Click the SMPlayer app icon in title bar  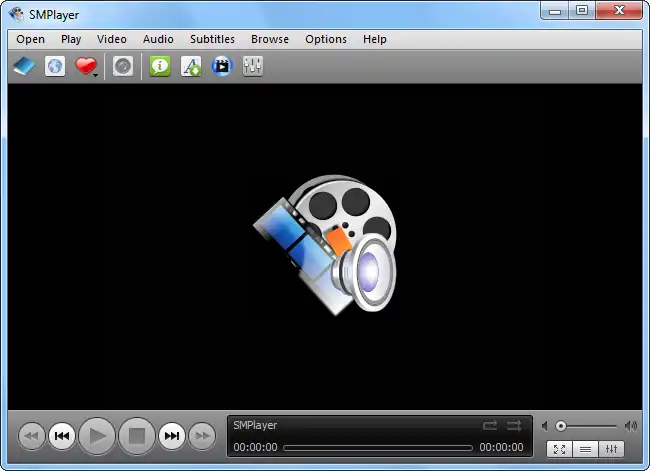pyautogui.click(x=17, y=14)
